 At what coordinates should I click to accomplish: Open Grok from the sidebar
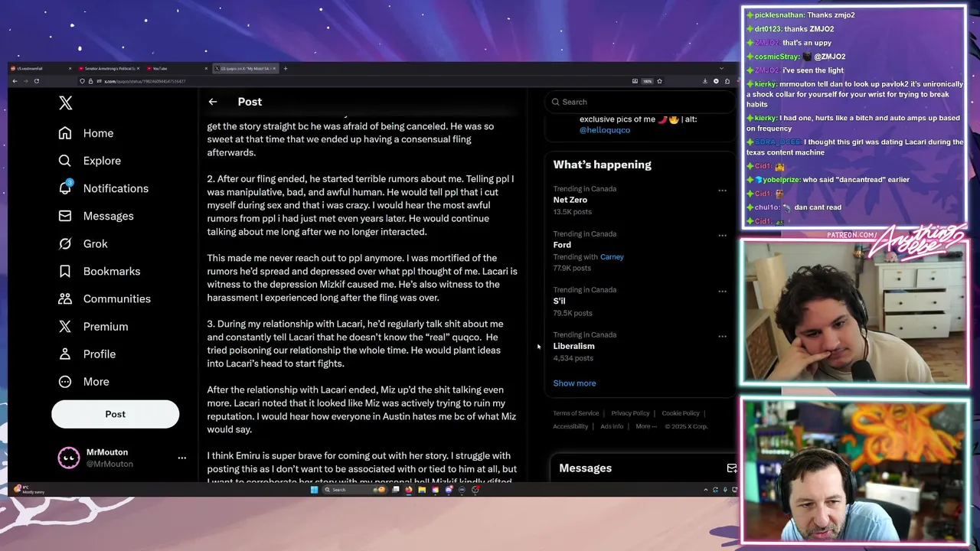(83, 243)
